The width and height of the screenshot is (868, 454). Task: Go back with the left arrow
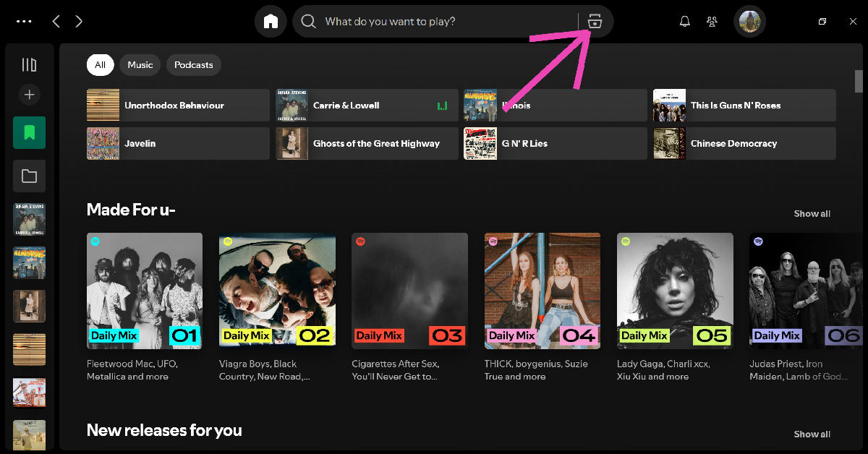click(x=56, y=22)
